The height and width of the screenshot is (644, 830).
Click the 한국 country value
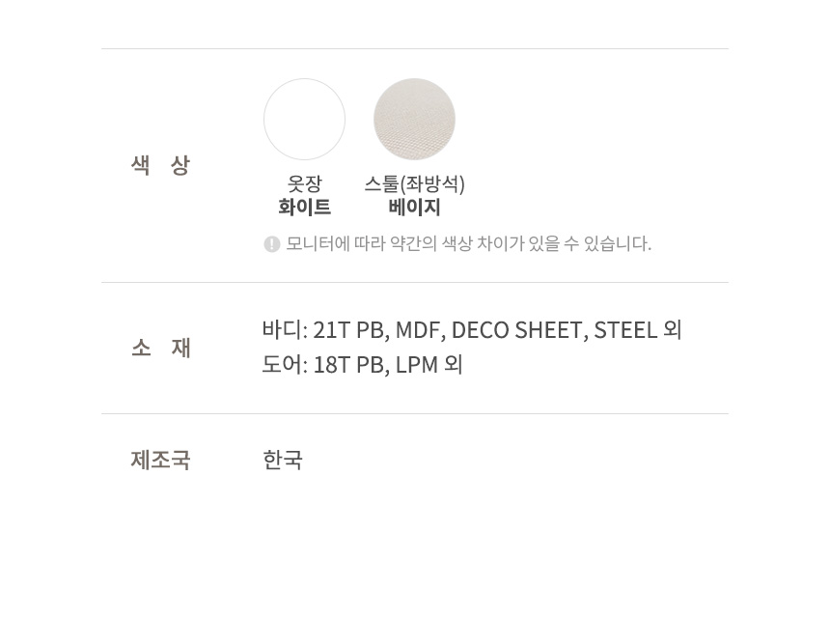pyautogui.click(x=283, y=460)
